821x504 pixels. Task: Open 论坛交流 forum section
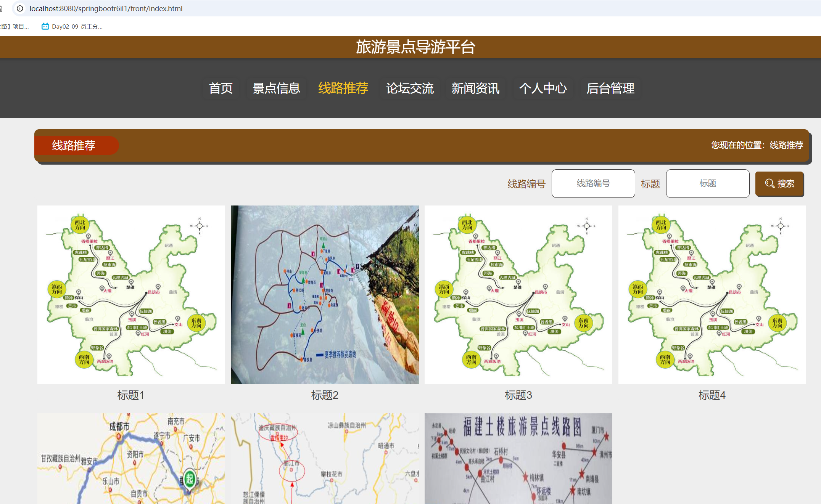409,88
